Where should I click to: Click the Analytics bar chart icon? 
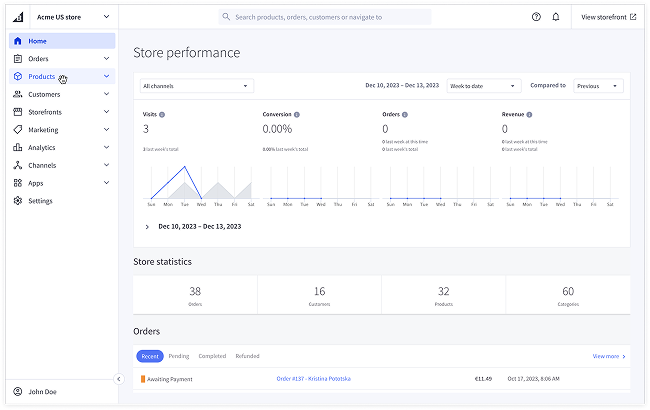point(17,148)
